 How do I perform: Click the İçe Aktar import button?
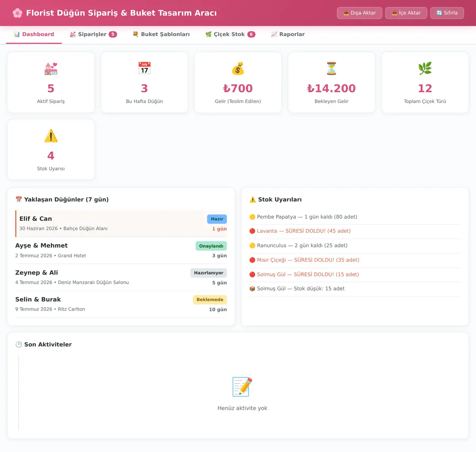pyautogui.click(x=406, y=13)
